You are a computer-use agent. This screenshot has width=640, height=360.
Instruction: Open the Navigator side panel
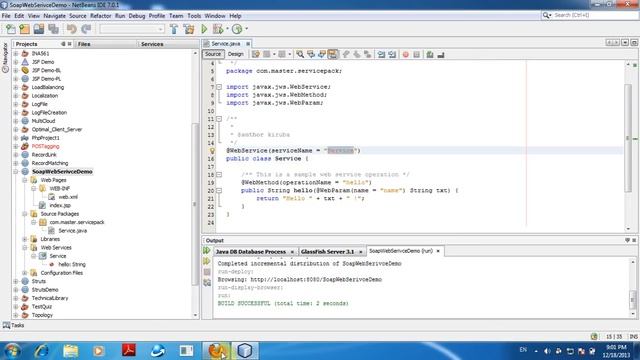(x=5, y=57)
